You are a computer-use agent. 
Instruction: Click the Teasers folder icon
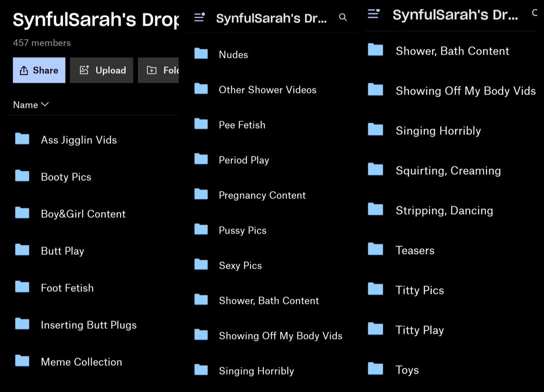[375, 249]
